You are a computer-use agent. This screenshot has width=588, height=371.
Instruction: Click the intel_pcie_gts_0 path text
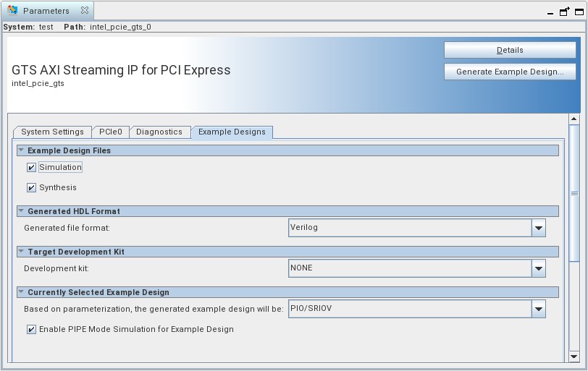pyautogui.click(x=120, y=27)
